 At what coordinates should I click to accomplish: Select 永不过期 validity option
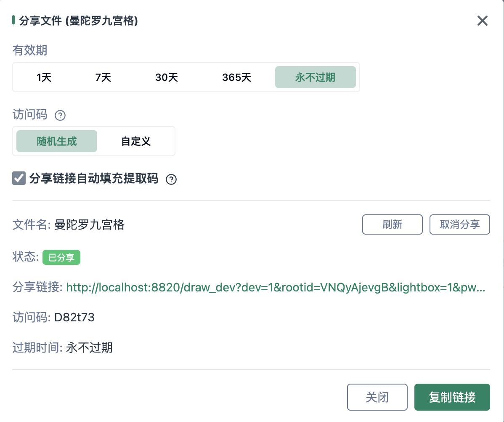[x=315, y=77]
